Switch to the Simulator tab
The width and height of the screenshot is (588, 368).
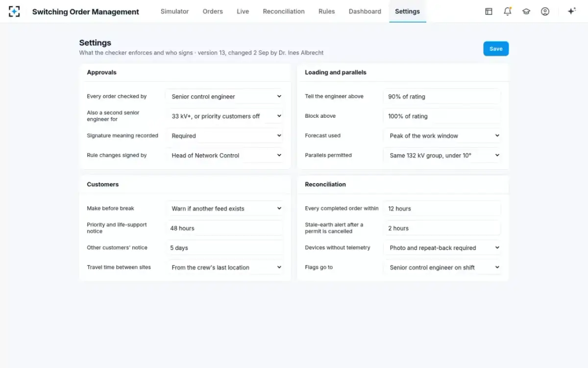[174, 11]
